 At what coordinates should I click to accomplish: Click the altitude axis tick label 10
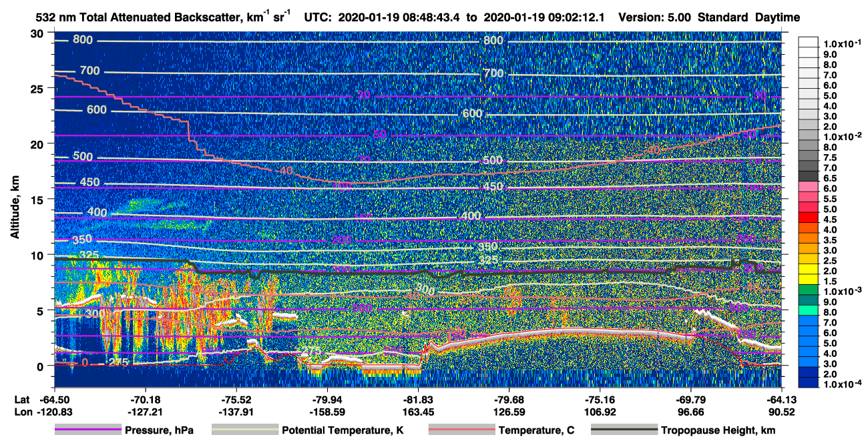(x=39, y=255)
